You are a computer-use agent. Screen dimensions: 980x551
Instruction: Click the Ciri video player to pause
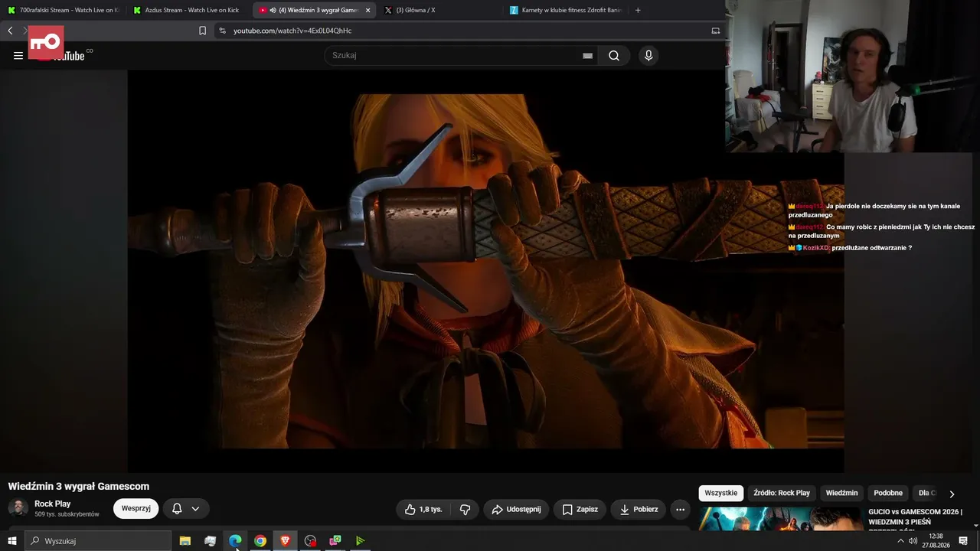click(x=485, y=271)
